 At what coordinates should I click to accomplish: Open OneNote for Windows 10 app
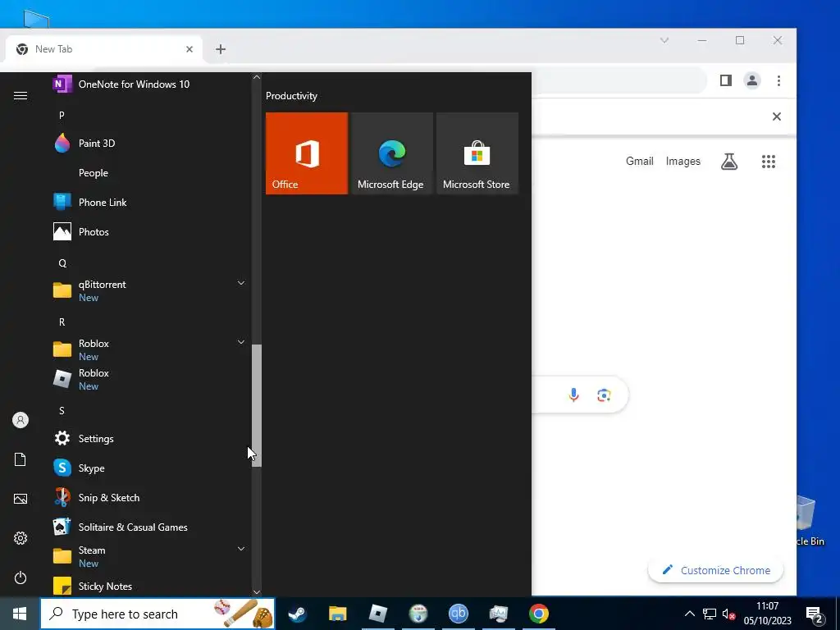coord(148,84)
